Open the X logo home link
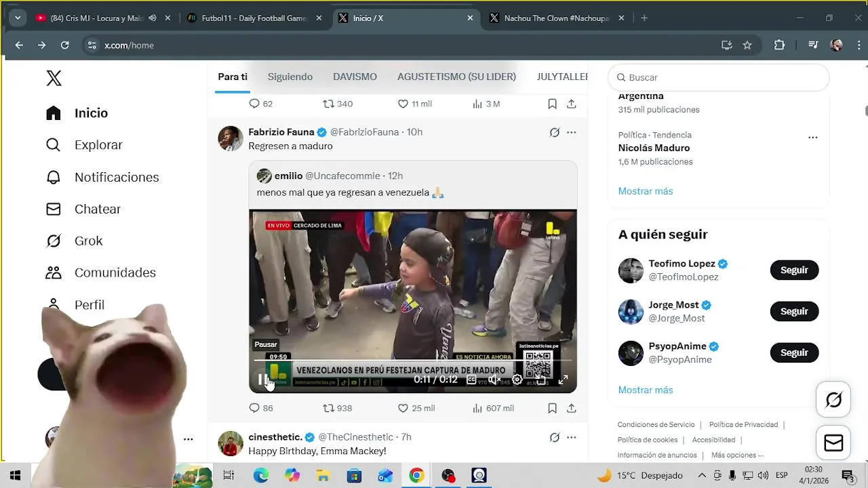This screenshot has height=488, width=868. pos(54,78)
